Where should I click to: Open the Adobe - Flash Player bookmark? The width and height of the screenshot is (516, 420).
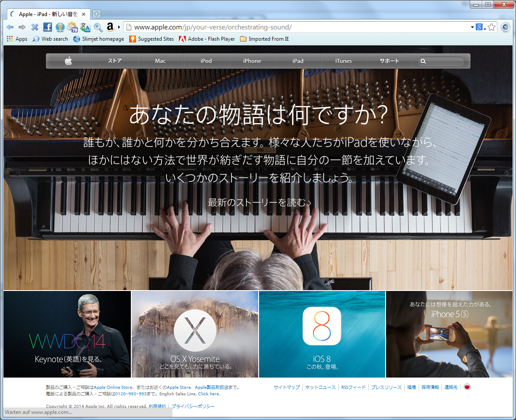[x=207, y=39]
